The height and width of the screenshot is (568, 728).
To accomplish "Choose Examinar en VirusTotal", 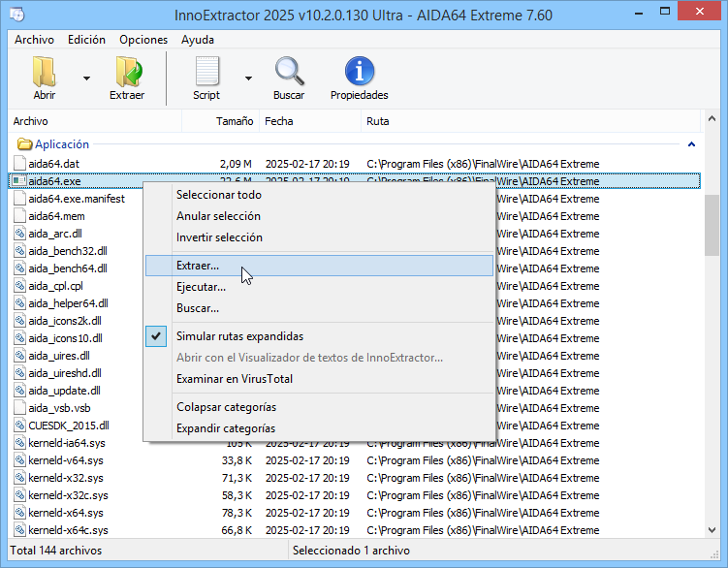I will (x=319, y=379).
